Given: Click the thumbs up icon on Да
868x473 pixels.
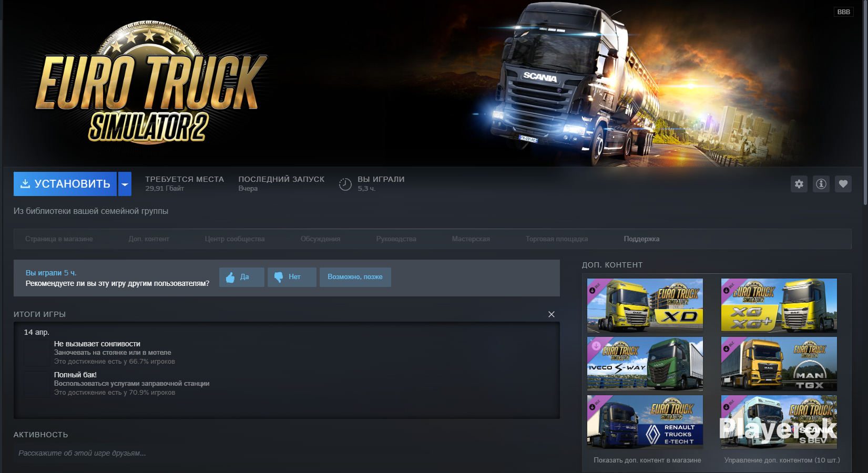Looking at the screenshot, I should (x=230, y=277).
